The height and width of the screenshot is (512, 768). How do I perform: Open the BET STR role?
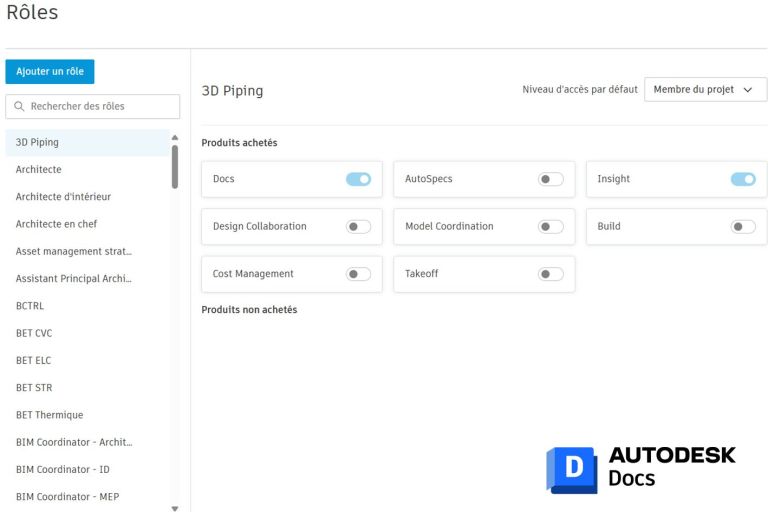coord(88,388)
